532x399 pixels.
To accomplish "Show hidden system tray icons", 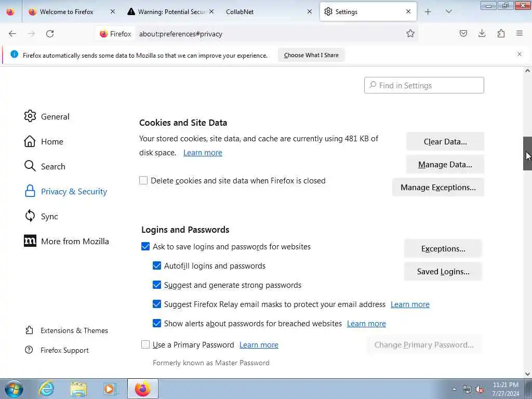I will (454, 389).
